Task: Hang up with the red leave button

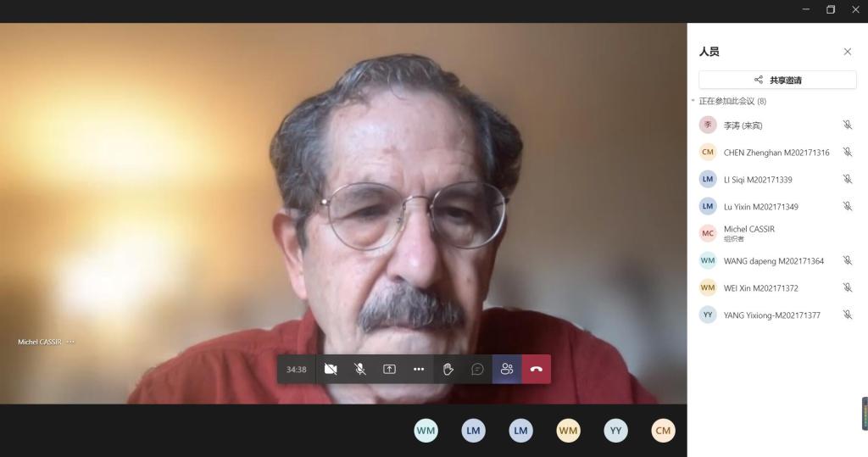Action: pos(536,369)
